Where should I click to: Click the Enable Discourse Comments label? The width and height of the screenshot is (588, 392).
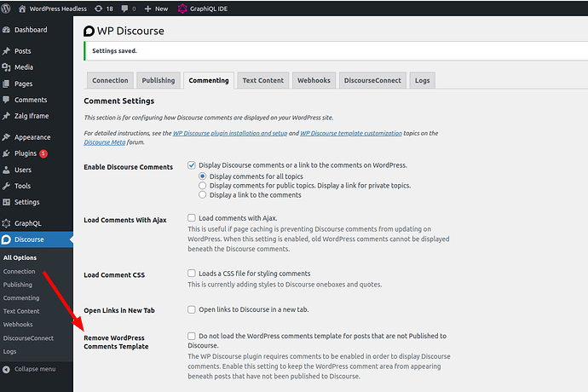[128, 167]
